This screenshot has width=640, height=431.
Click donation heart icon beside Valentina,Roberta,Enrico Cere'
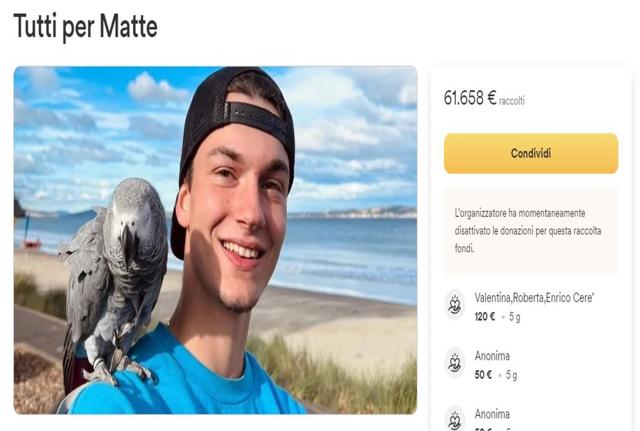[x=455, y=305]
